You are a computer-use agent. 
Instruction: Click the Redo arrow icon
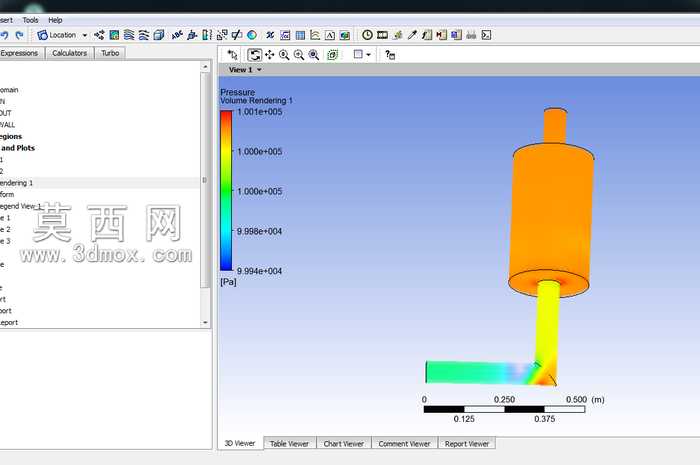coord(19,35)
